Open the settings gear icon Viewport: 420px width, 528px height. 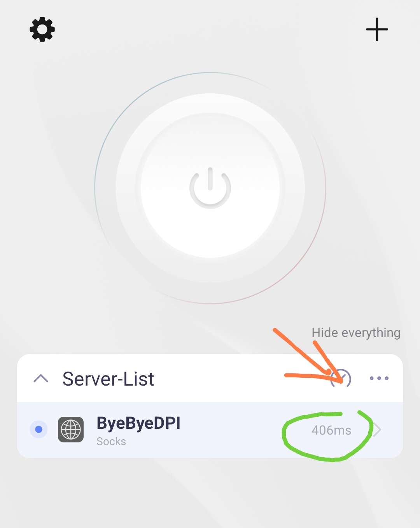[42, 29]
